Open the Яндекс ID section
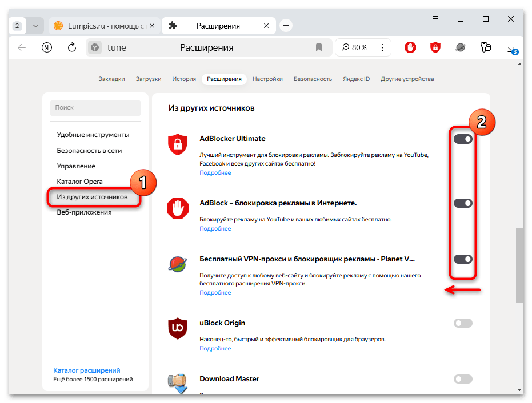 click(x=356, y=79)
